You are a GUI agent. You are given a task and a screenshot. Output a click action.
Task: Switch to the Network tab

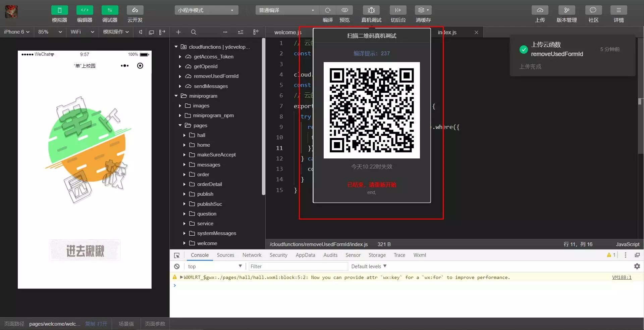pos(252,255)
